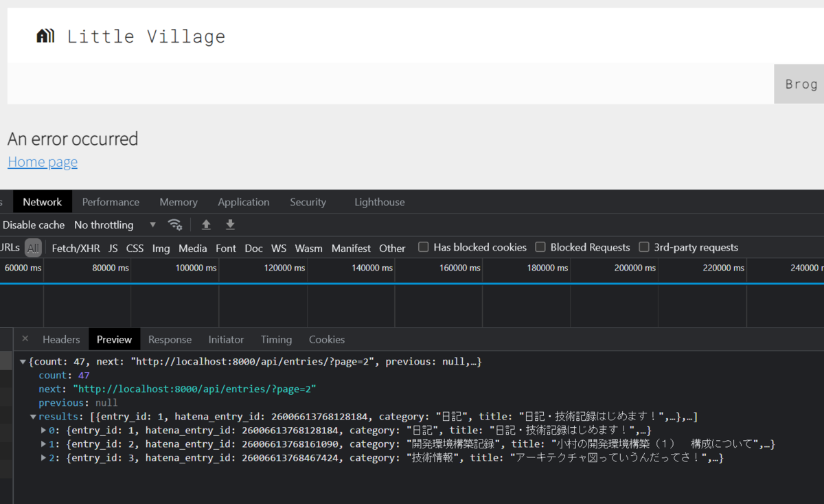Click the export HAR download arrow icon
The width and height of the screenshot is (824, 504).
pos(230,225)
